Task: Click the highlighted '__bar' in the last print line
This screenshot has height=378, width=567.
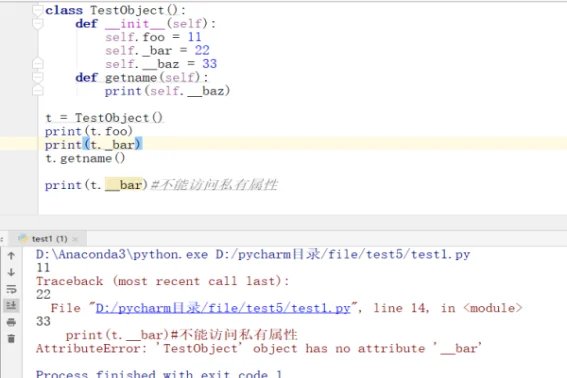Action: 124,185
